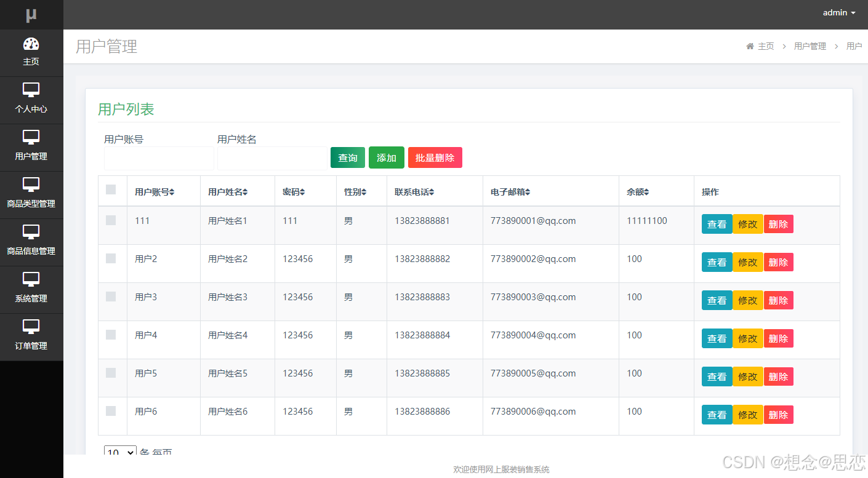Click email 773890005@qq.com cell
This screenshot has height=478, width=868.
[x=533, y=373]
